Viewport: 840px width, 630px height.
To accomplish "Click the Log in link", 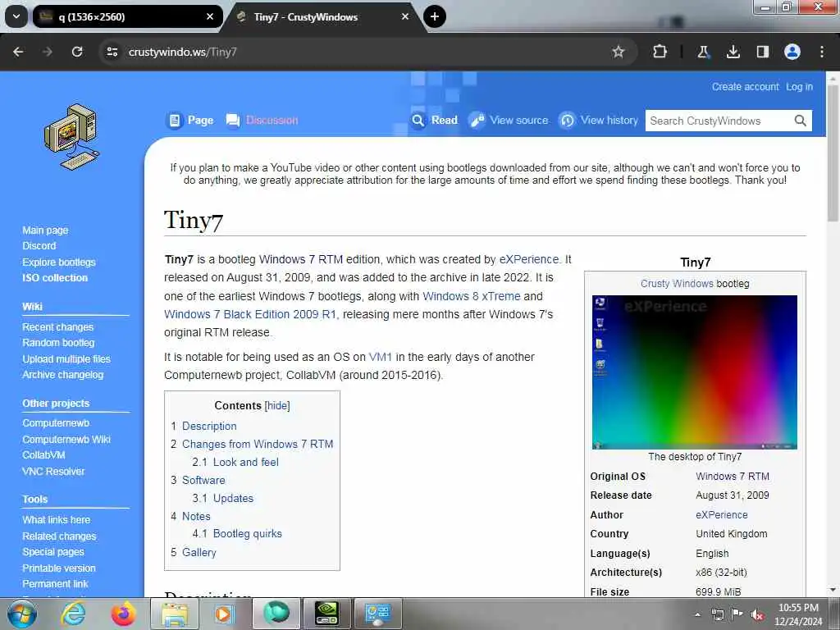I will pos(799,87).
